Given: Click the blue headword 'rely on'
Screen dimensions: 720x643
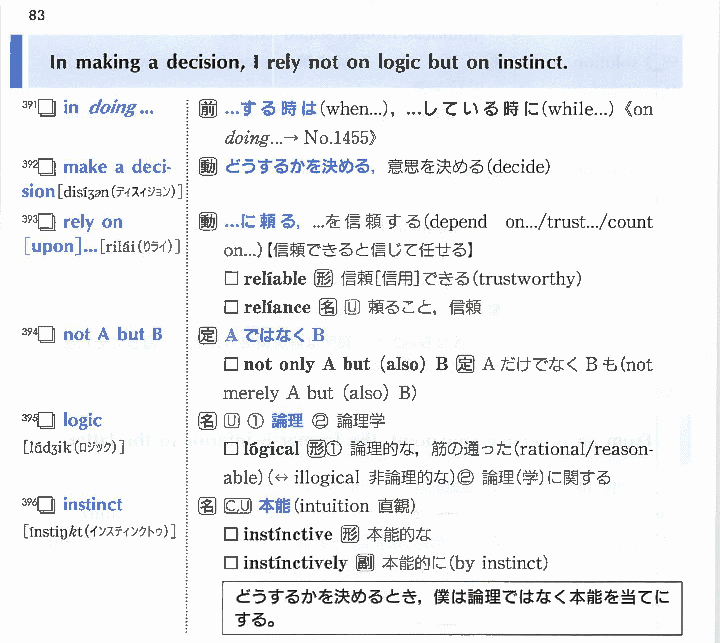Looking at the screenshot, I should pos(92,222).
